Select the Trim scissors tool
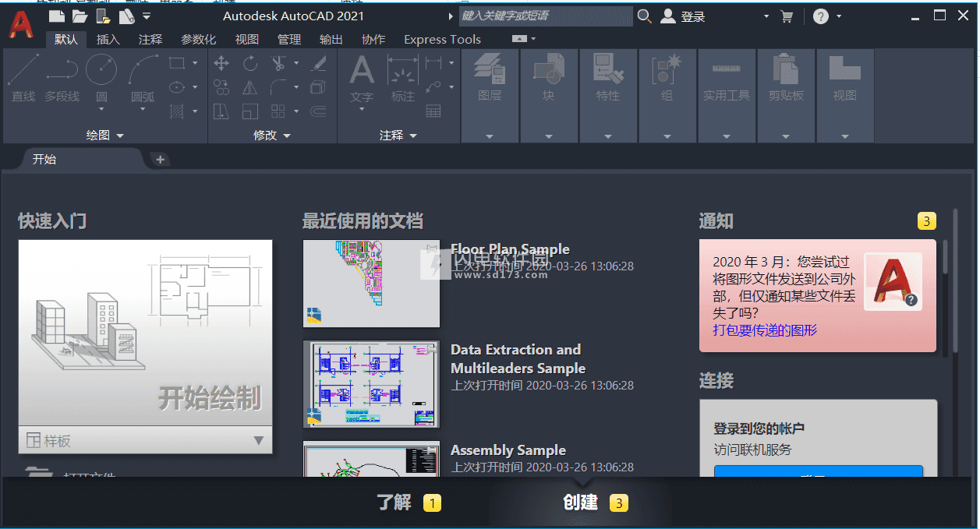This screenshot has height=529, width=980. coord(278,63)
